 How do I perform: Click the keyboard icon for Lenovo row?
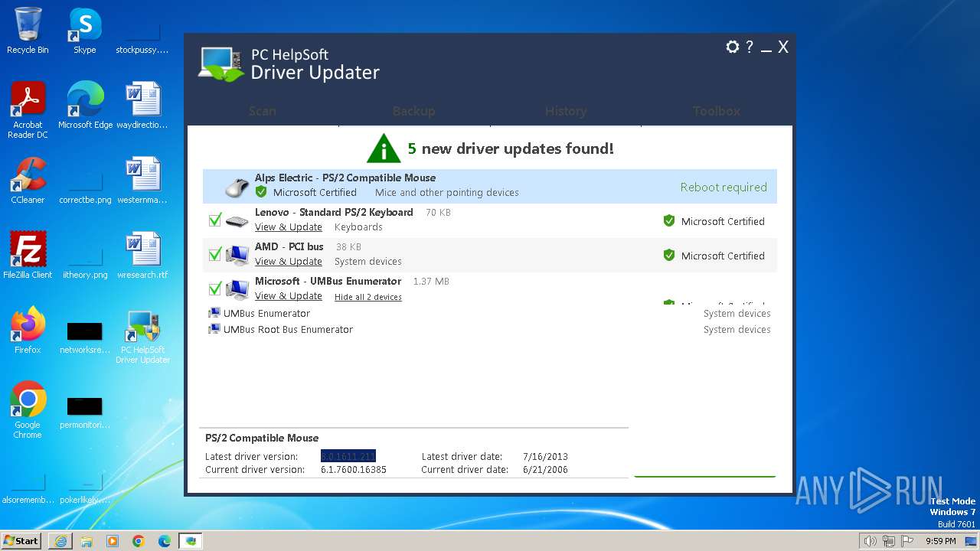pos(237,221)
